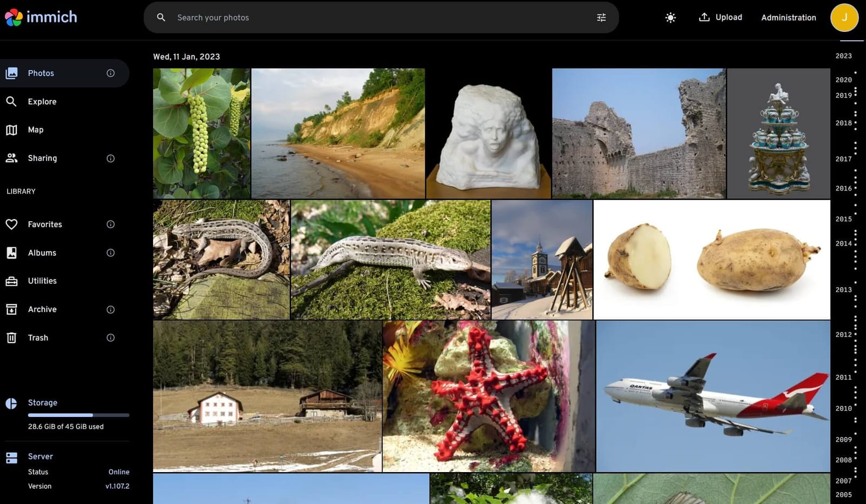Click the Sharing people icon
Screen dimensions: 866x504
[12, 158]
